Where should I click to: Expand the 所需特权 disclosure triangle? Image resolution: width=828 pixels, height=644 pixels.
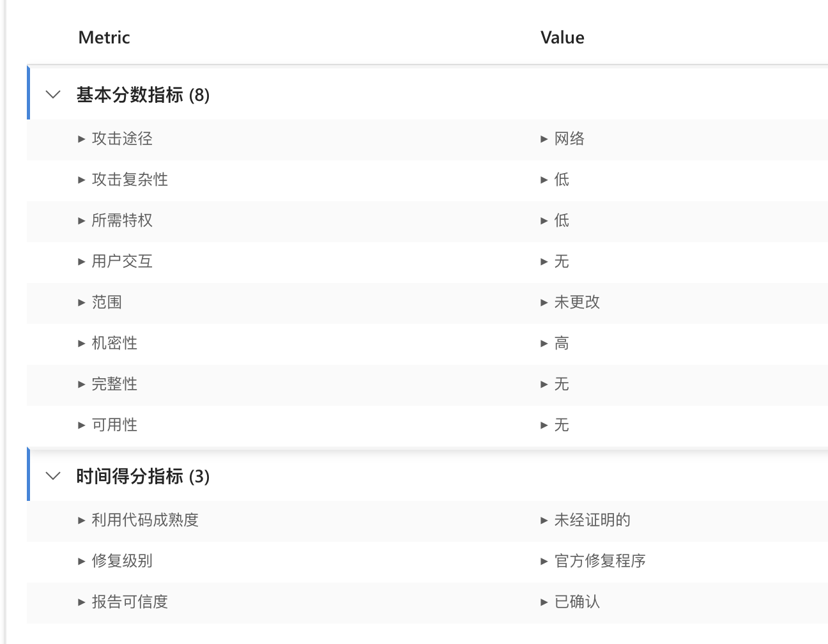pyautogui.click(x=81, y=220)
